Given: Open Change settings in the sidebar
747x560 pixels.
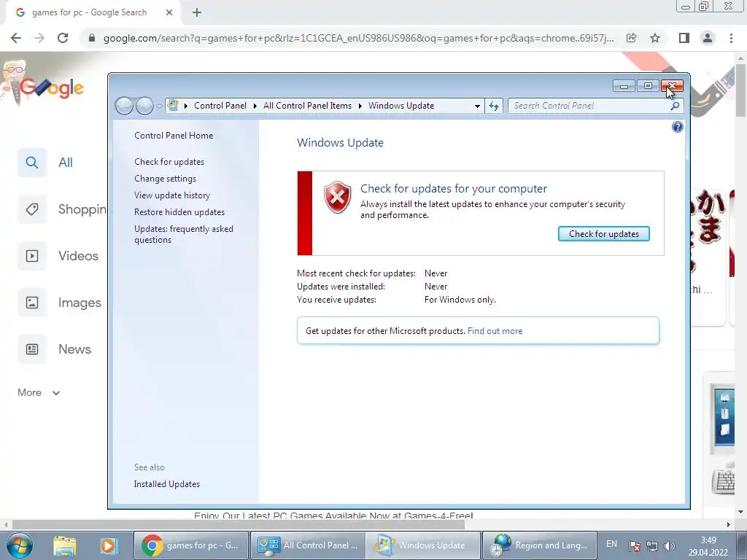Looking at the screenshot, I should [x=165, y=179].
